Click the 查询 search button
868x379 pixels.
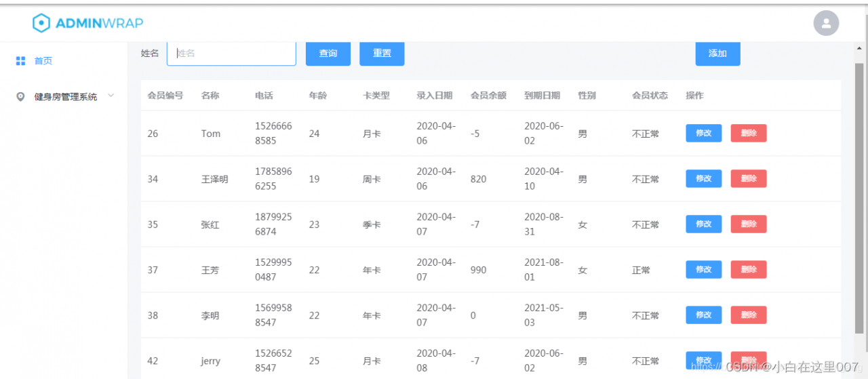tap(328, 53)
